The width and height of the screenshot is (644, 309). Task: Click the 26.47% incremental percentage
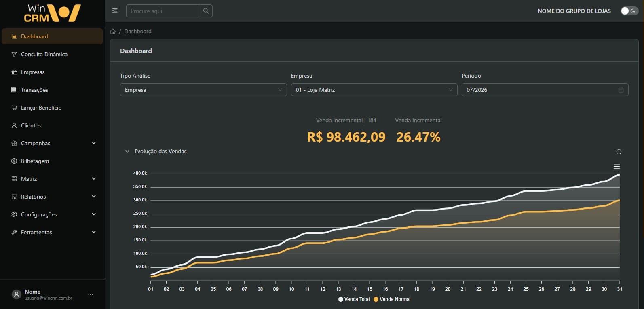pyautogui.click(x=418, y=137)
